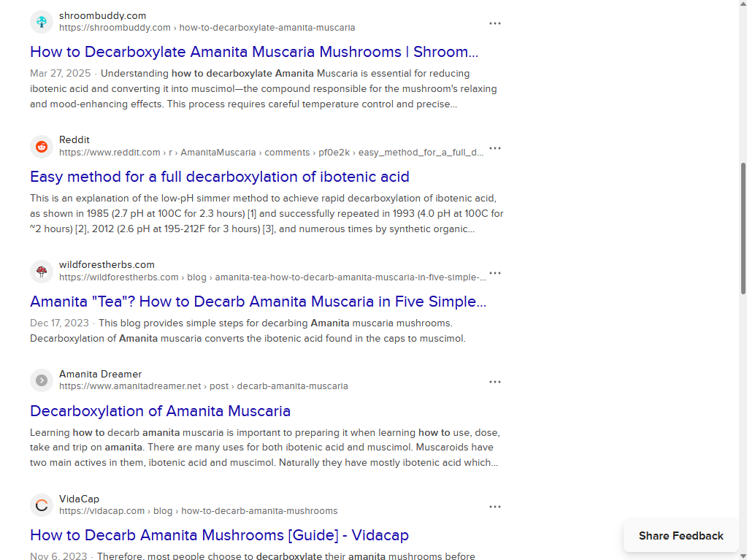Click the Reddit result snippet about low-pH simmer
Screen dimensions: 747x560
(x=267, y=213)
